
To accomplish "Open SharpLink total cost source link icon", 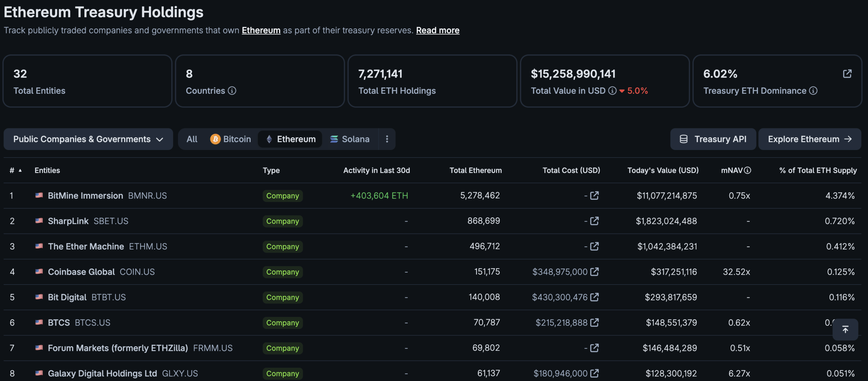I will [x=594, y=221].
